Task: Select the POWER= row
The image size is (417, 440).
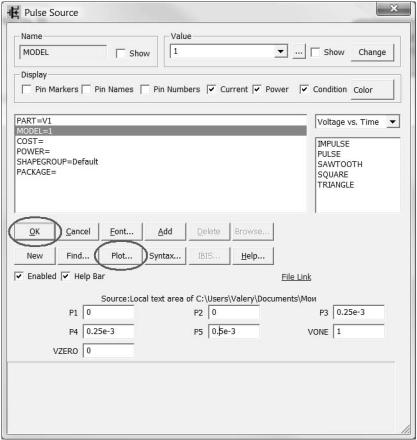Action: tap(161, 152)
